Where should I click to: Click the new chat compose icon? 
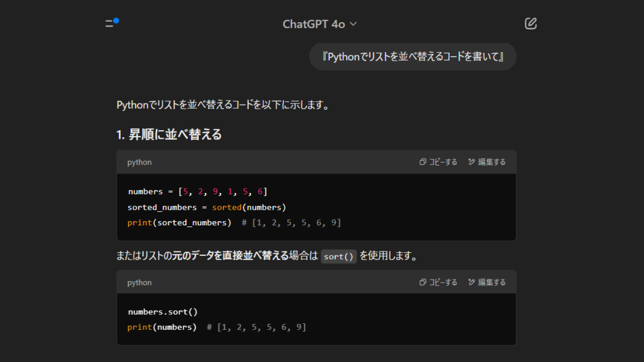click(530, 24)
